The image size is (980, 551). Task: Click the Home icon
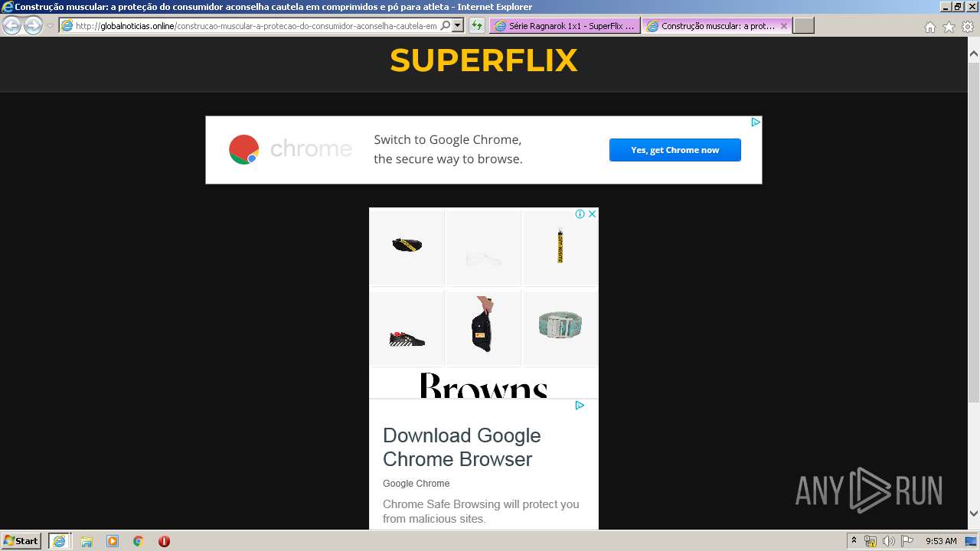pos(929,27)
